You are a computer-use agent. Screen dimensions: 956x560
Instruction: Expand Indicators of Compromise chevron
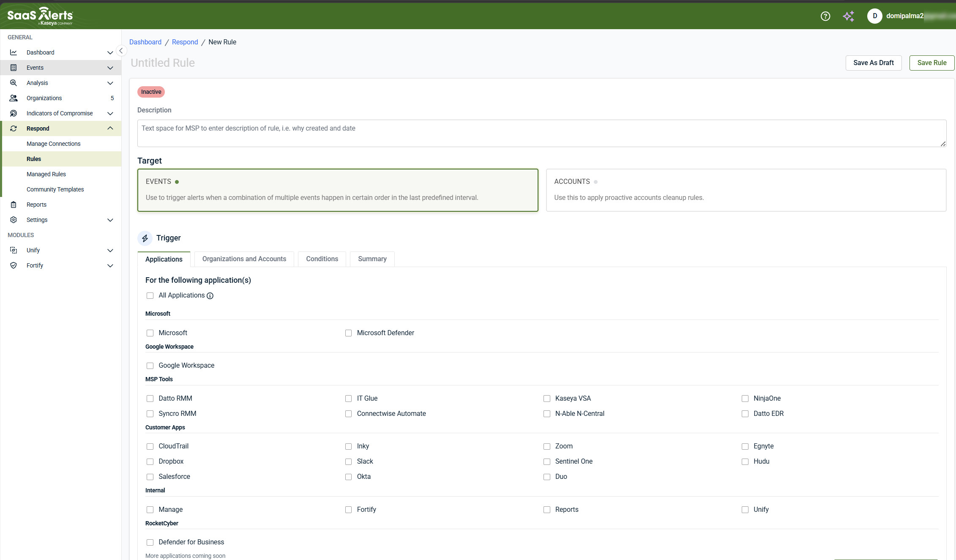tap(110, 113)
